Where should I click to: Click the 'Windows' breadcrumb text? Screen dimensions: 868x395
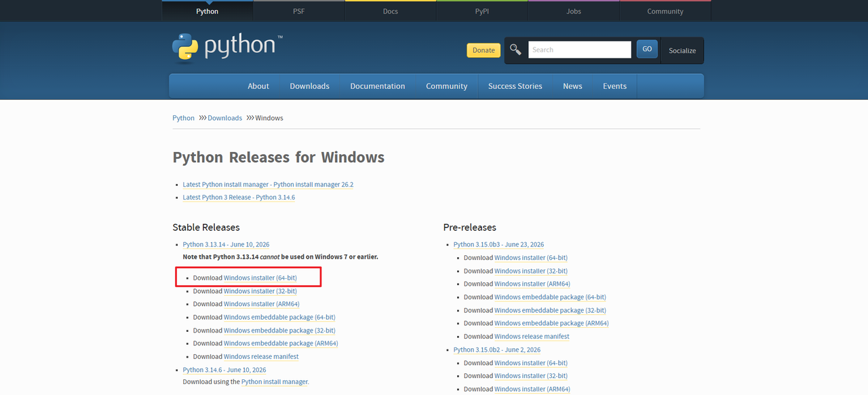pos(269,118)
